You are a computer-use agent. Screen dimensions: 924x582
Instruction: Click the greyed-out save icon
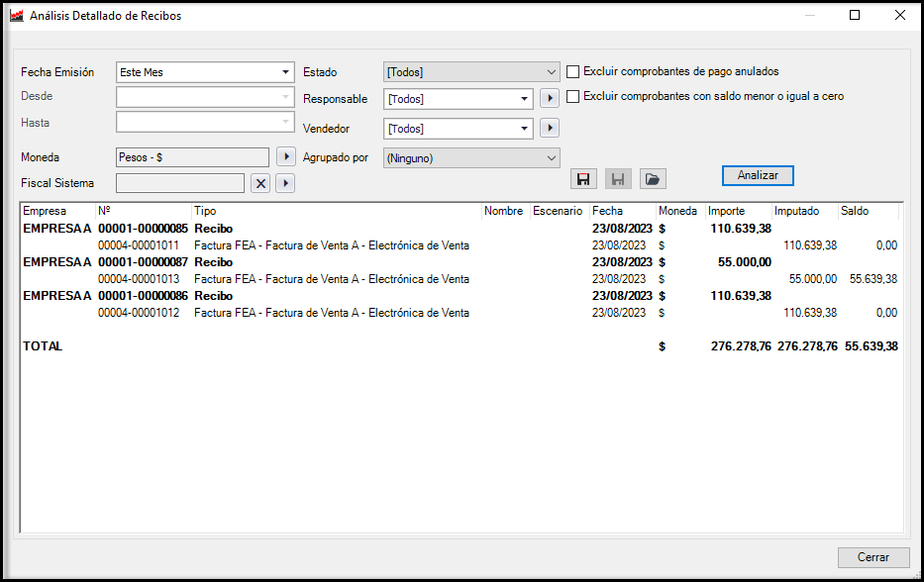click(618, 179)
